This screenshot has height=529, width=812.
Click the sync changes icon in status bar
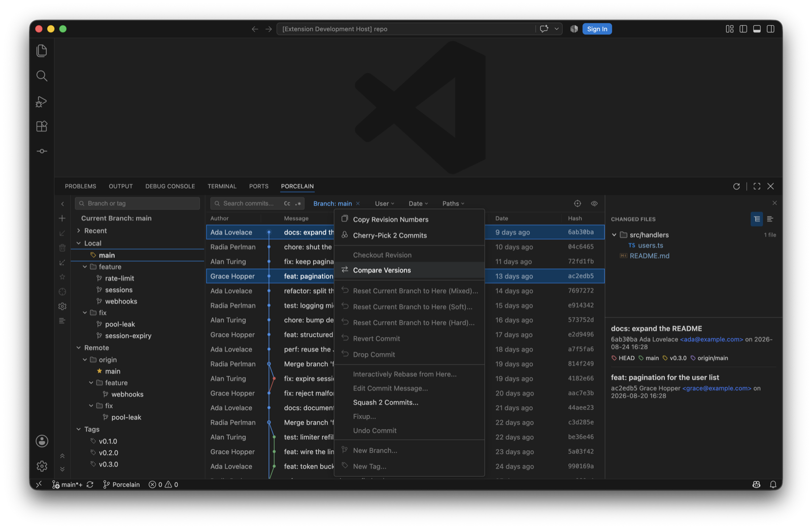(x=90, y=484)
